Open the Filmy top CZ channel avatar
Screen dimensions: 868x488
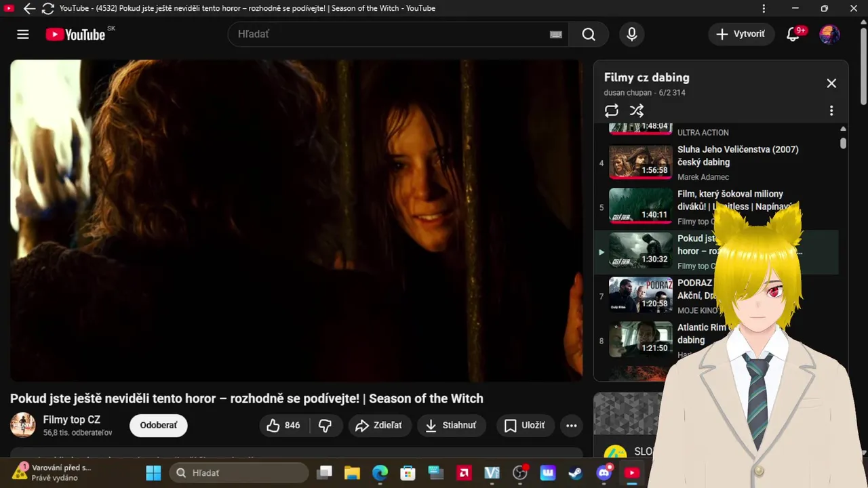point(23,425)
